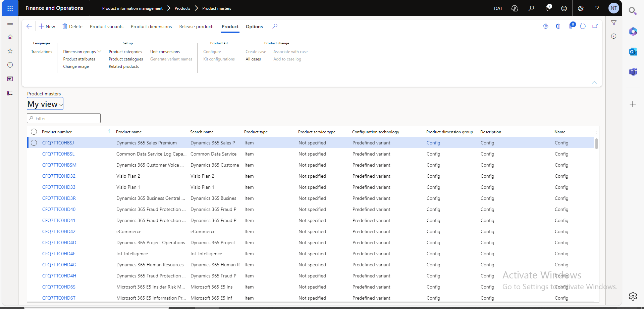Click into the Filter input field
This screenshot has height=309, width=644.
click(x=64, y=118)
